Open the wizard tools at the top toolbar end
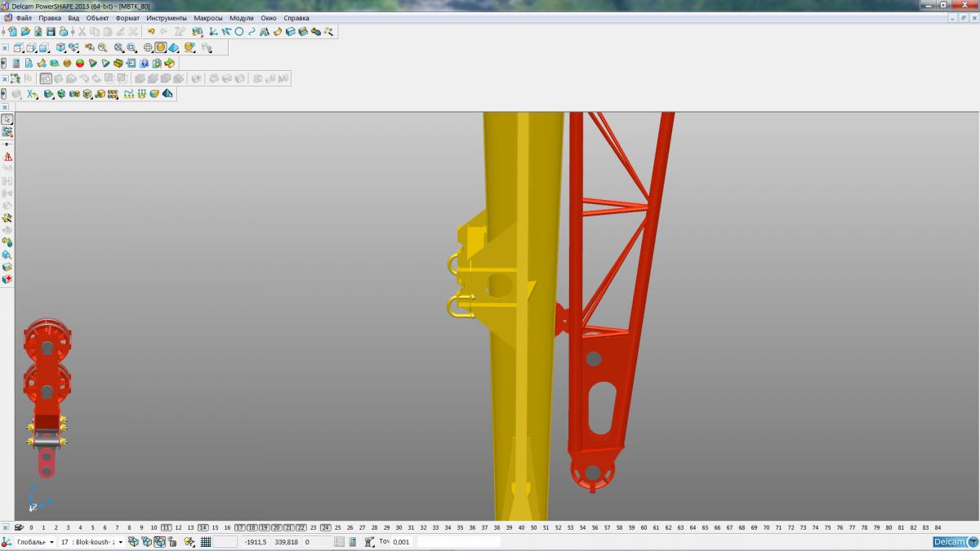This screenshot has height=551, width=980. click(328, 31)
